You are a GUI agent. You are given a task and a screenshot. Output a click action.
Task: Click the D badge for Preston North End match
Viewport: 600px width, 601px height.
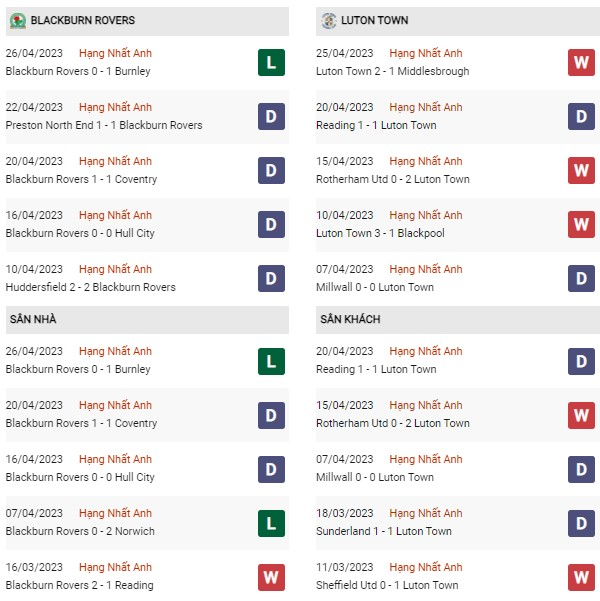pyautogui.click(x=270, y=117)
